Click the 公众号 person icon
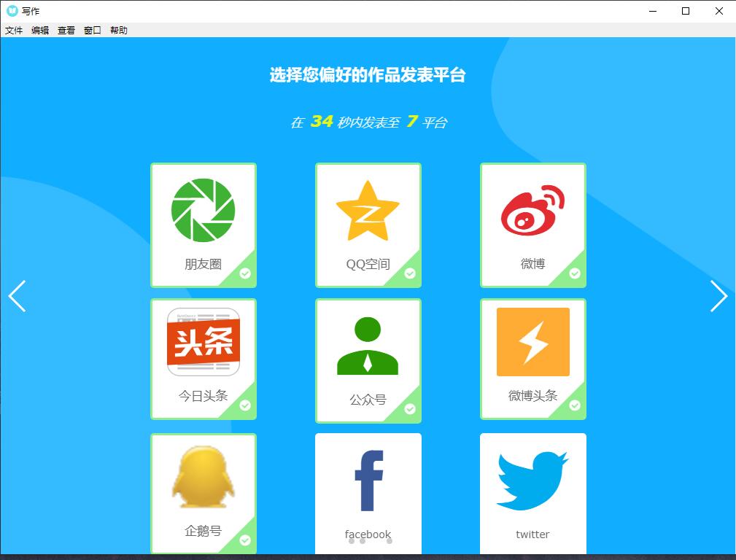The image size is (736, 560). (368, 346)
